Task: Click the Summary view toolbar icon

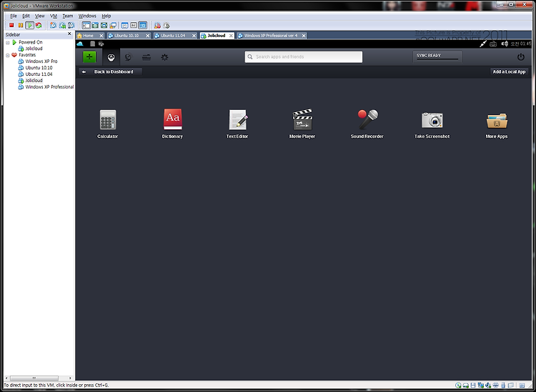Action: click(125, 25)
